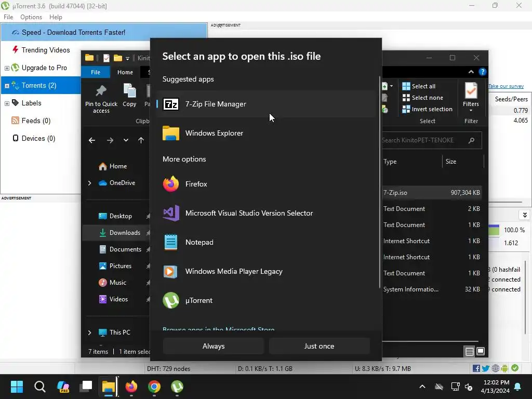Open Browse apps in the Microsoft Store link
Image resolution: width=532 pixels, height=399 pixels.
click(x=219, y=329)
